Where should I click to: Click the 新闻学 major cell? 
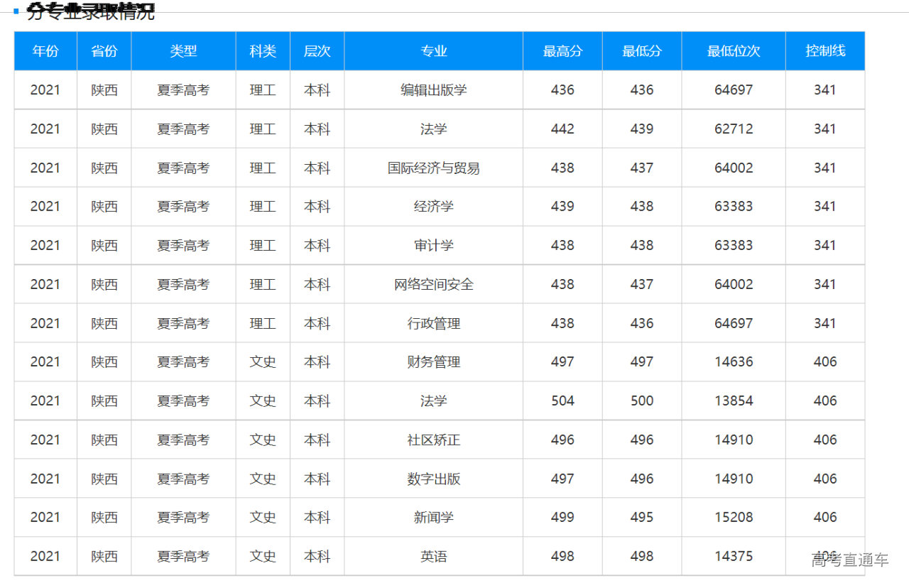(433, 518)
